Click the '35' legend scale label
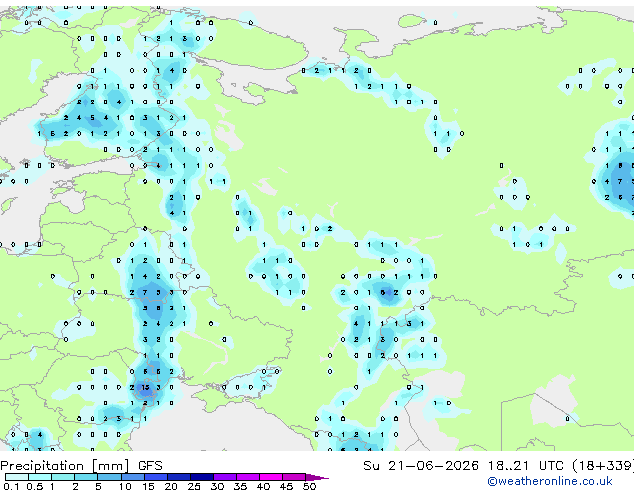The height and width of the screenshot is (490, 634). click(x=240, y=486)
